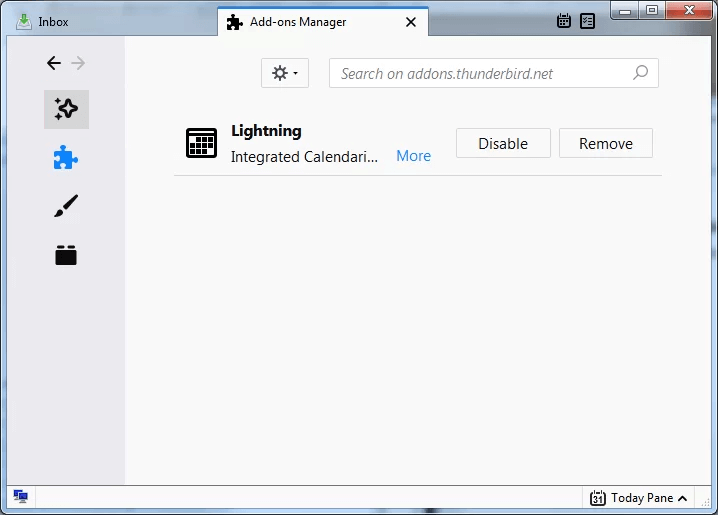Click the online status network icon

(x=21, y=496)
